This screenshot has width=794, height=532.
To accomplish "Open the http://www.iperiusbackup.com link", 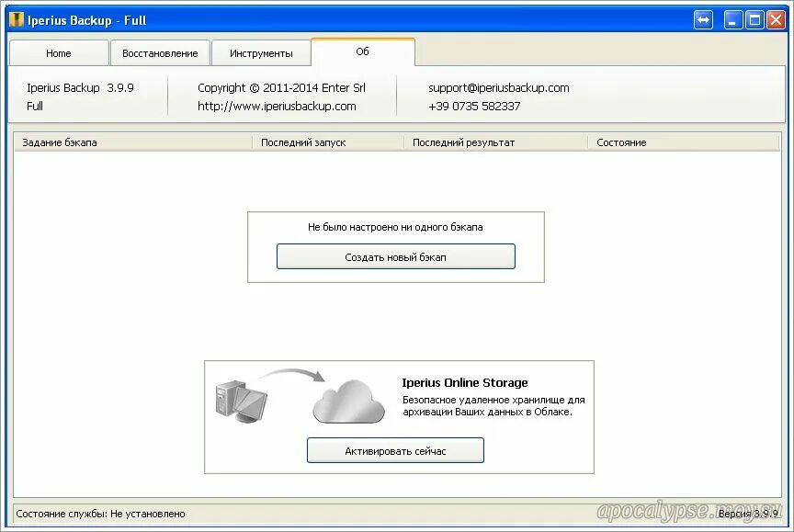I will point(277,107).
